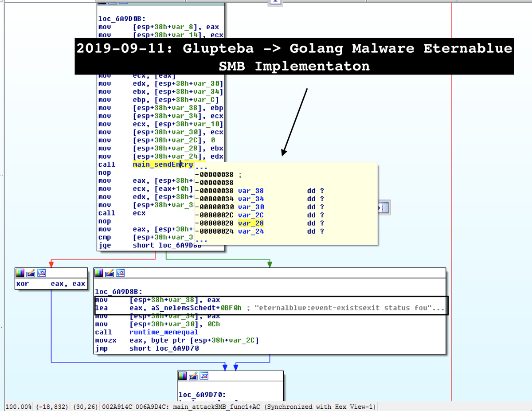Select line 'mov [esp+38h+var_2C], 0'
This screenshot has height=411, width=532.
(157, 140)
